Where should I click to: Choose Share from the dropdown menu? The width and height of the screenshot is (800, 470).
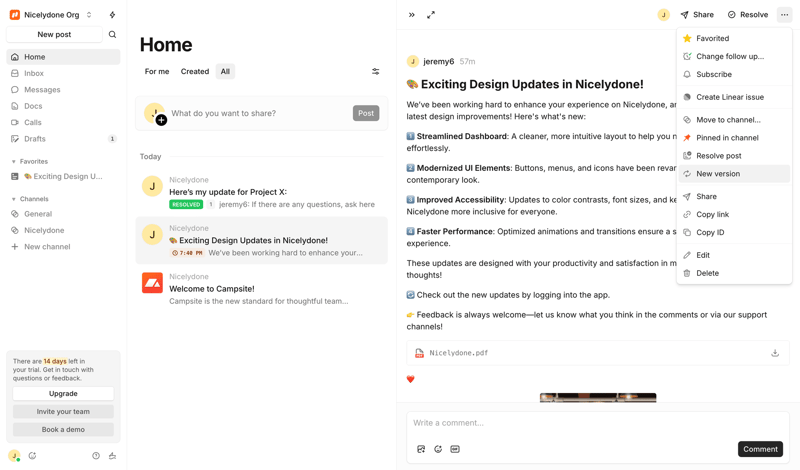(x=734, y=196)
